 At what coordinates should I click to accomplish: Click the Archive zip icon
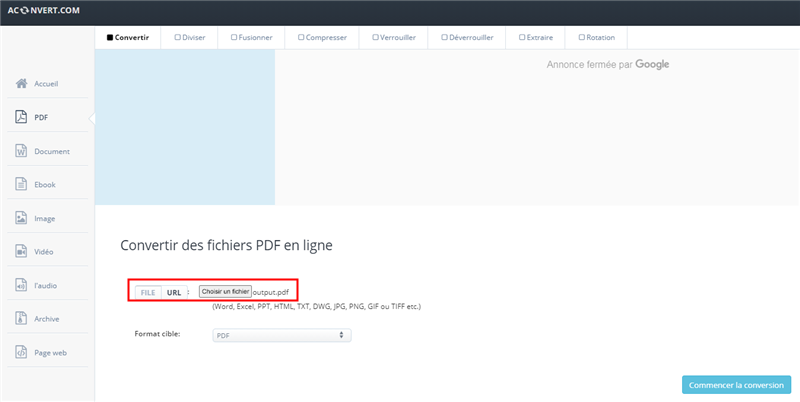click(21, 318)
